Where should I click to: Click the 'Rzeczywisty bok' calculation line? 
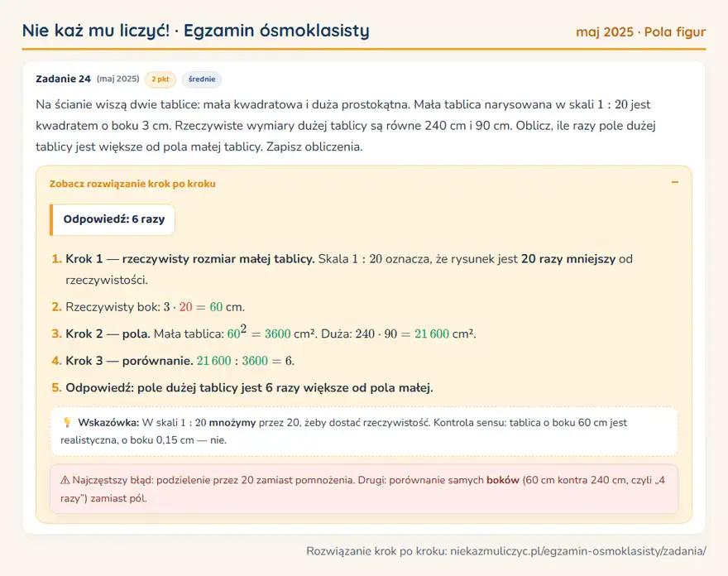[x=155, y=306]
